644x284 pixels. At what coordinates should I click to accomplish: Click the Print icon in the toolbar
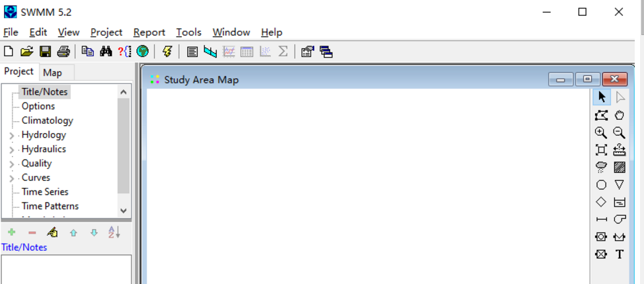(63, 52)
